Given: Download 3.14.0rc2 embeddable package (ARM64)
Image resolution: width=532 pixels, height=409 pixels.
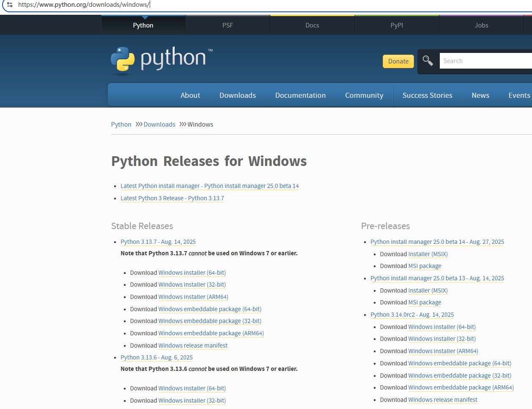Looking at the screenshot, I should [461, 387].
